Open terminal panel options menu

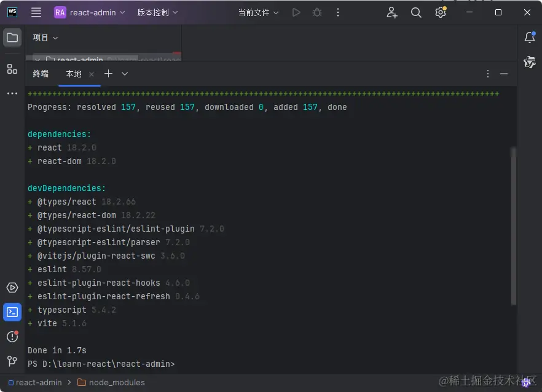(488, 74)
